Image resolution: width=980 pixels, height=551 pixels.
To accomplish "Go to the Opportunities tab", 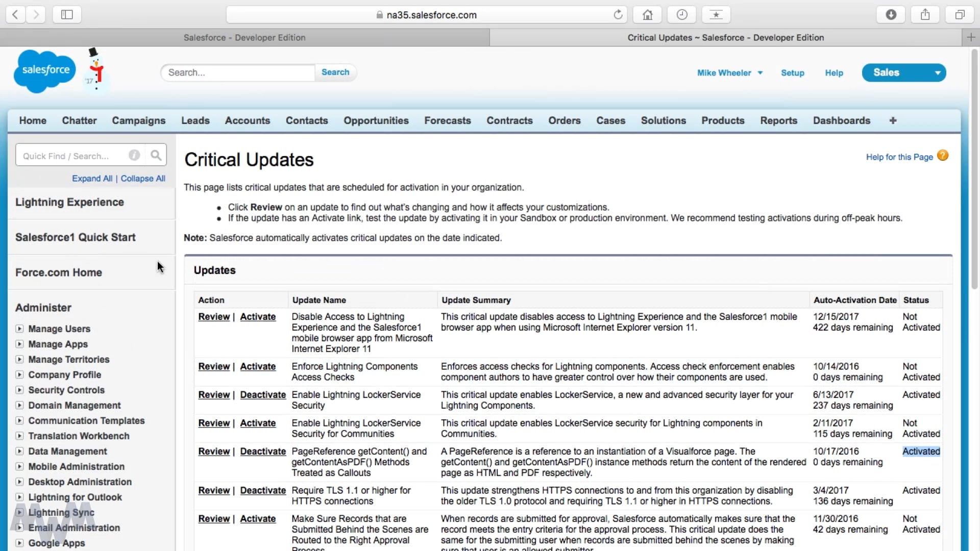I will (x=376, y=120).
